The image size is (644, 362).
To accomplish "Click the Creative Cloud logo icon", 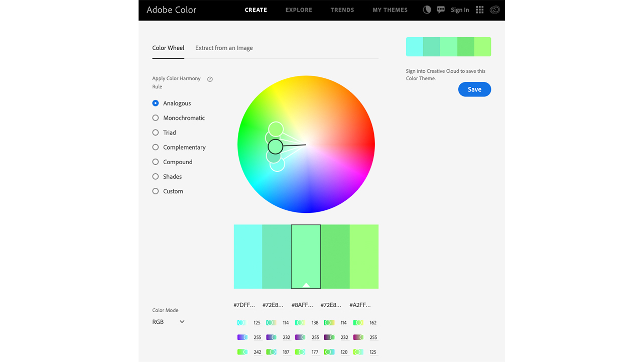I will tap(494, 10).
